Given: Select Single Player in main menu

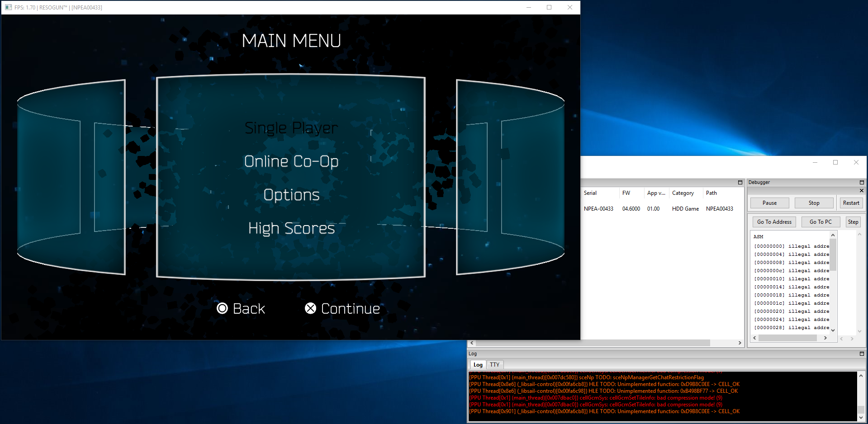Looking at the screenshot, I should 291,128.
